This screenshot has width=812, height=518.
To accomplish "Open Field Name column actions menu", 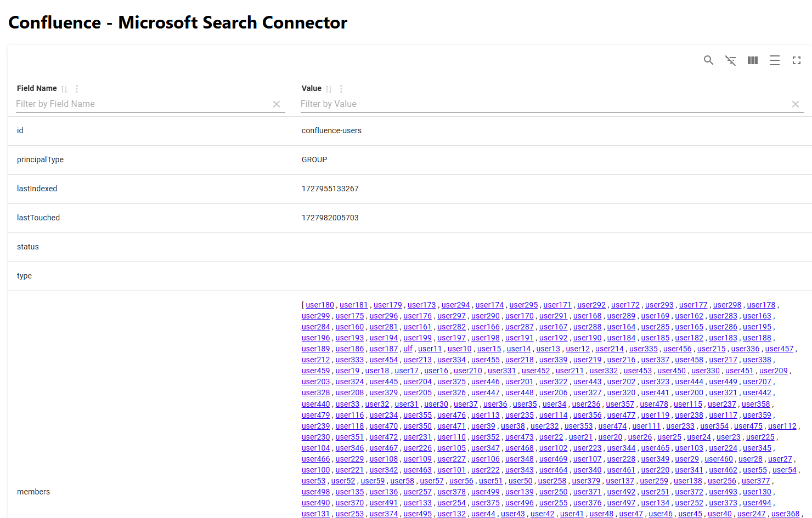I will click(x=77, y=89).
